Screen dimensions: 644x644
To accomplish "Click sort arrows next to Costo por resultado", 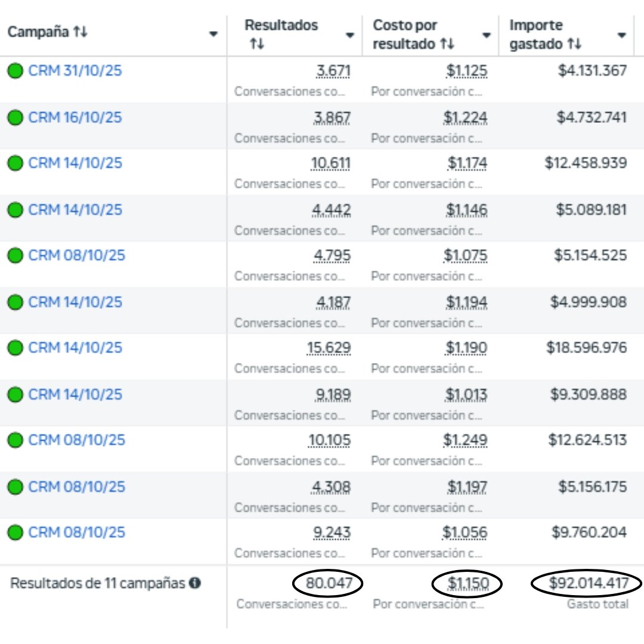I will pos(447,44).
